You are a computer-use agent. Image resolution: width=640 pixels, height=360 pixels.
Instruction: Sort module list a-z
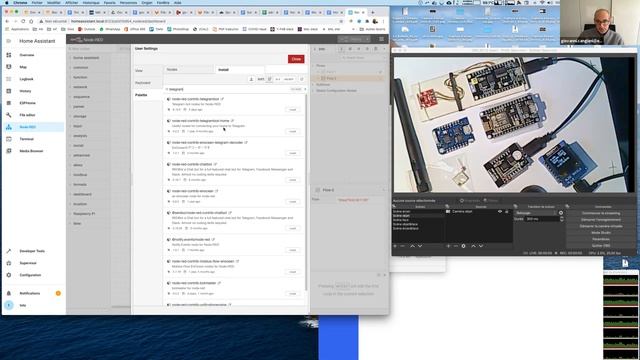tap(278, 79)
